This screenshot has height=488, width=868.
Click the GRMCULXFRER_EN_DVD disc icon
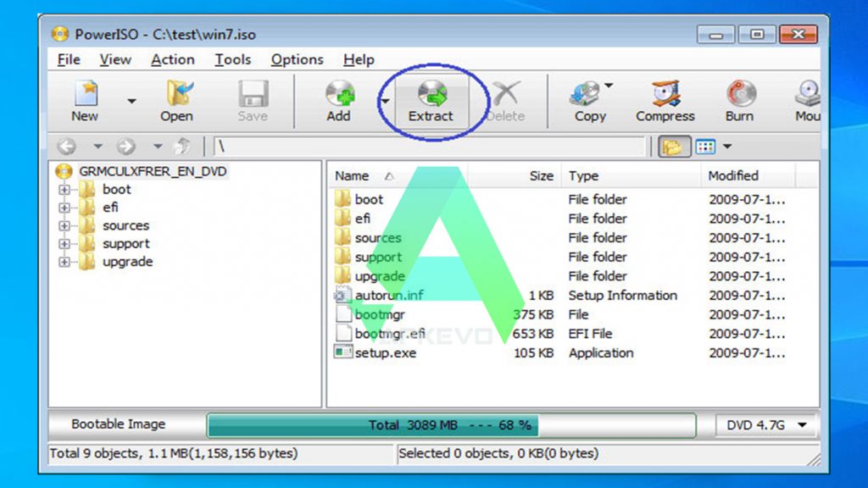(x=64, y=171)
